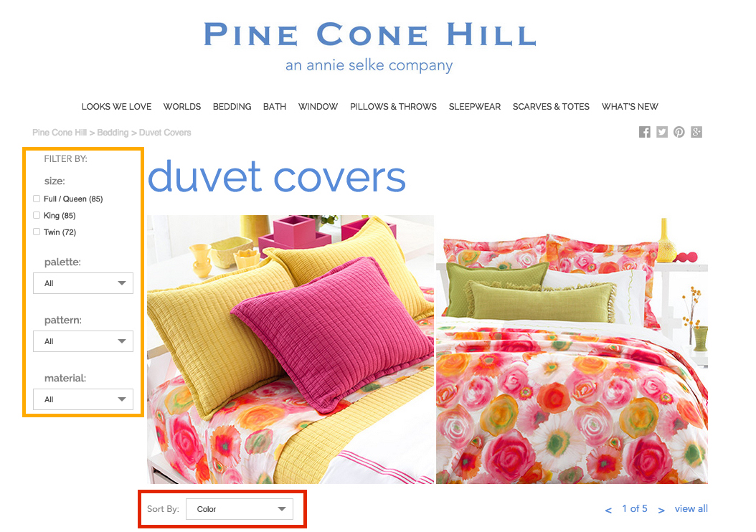This screenshot has width=756, height=532.
Task: Go to next page arrow
Action: click(661, 510)
